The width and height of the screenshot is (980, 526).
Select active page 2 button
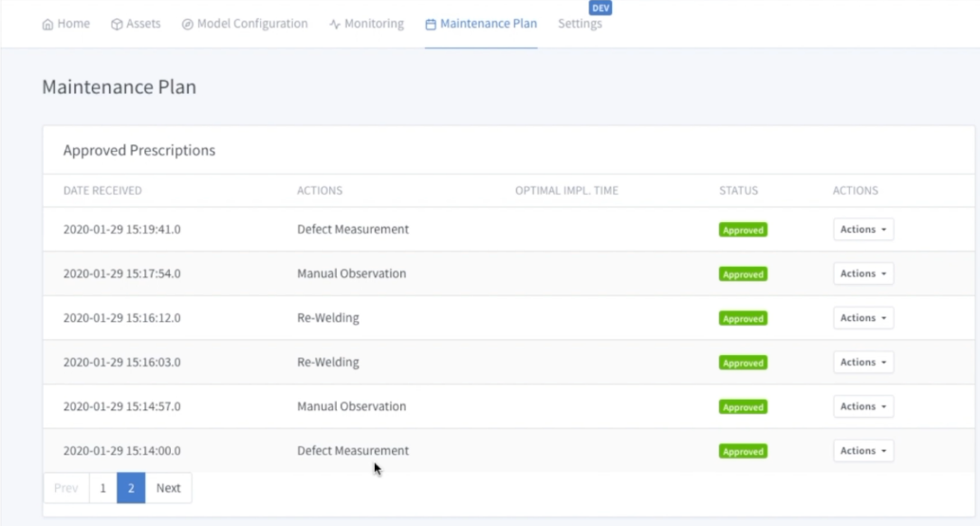[x=131, y=488]
